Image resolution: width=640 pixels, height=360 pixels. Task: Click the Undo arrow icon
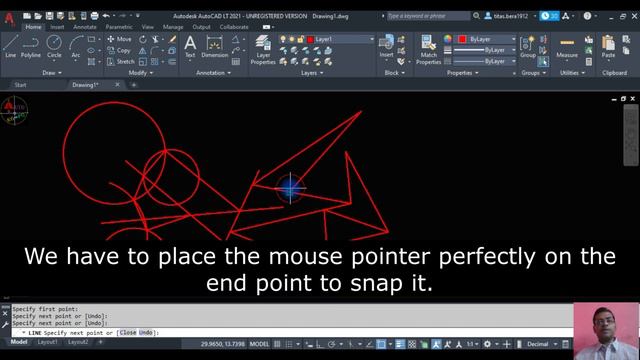coord(106,16)
